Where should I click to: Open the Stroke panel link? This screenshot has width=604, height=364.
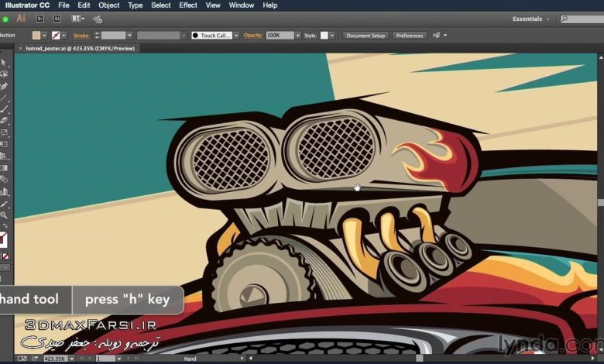click(81, 36)
